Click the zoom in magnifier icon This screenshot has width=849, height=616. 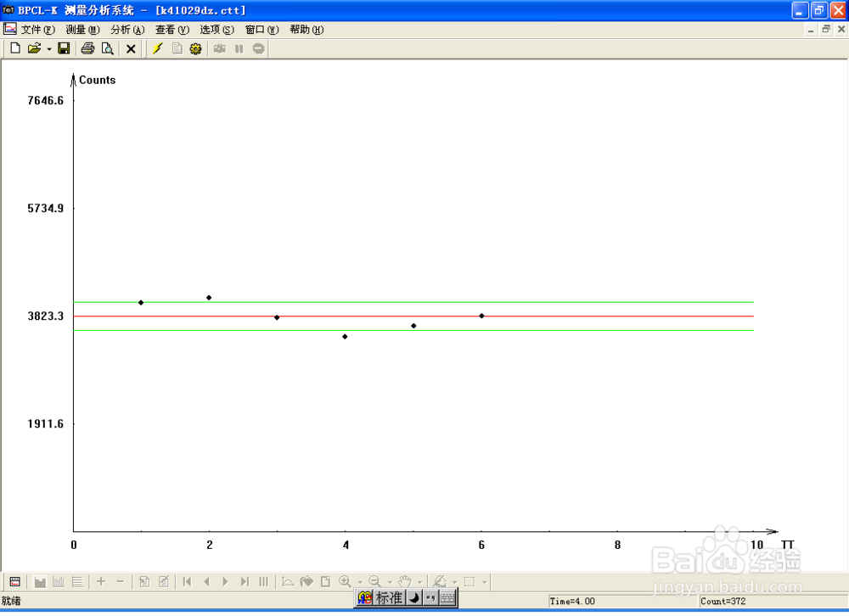point(345,582)
